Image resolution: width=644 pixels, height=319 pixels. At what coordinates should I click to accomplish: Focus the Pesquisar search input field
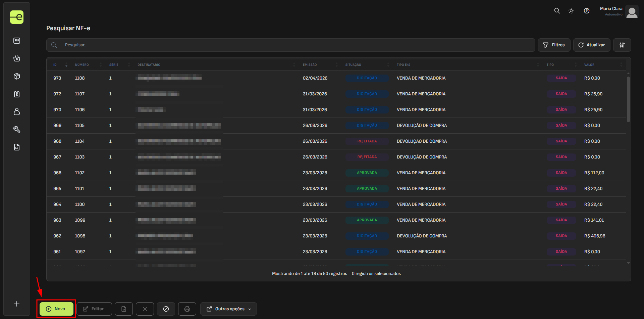pos(295,45)
